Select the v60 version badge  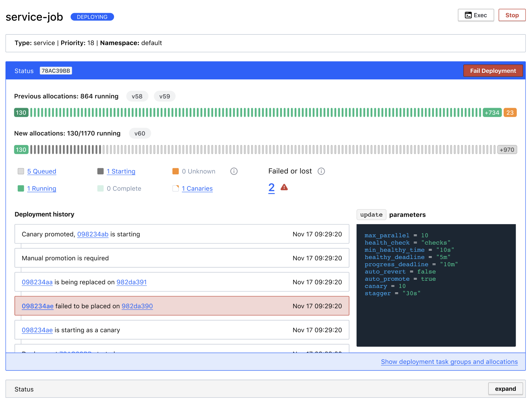[x=140, y=133]
